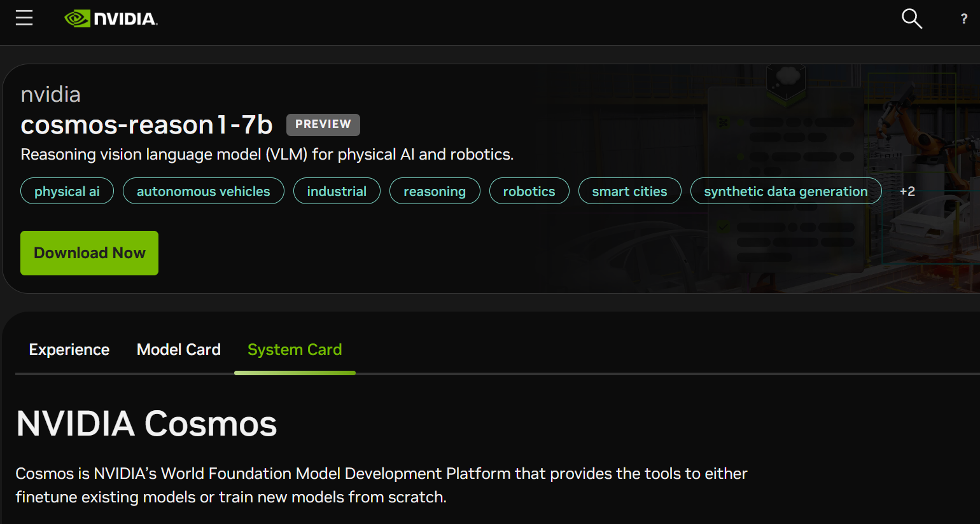
Task: Click the PREVIEW badge
Action: [323, 125]
